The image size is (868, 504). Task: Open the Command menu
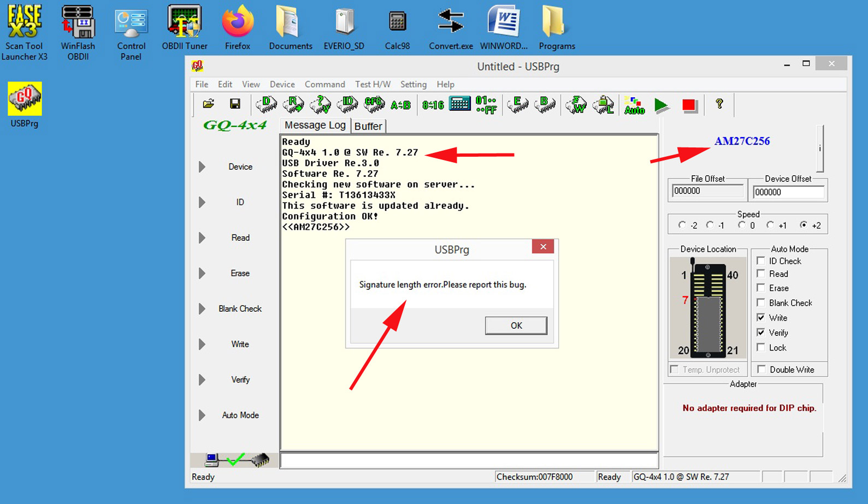[324, 84]
